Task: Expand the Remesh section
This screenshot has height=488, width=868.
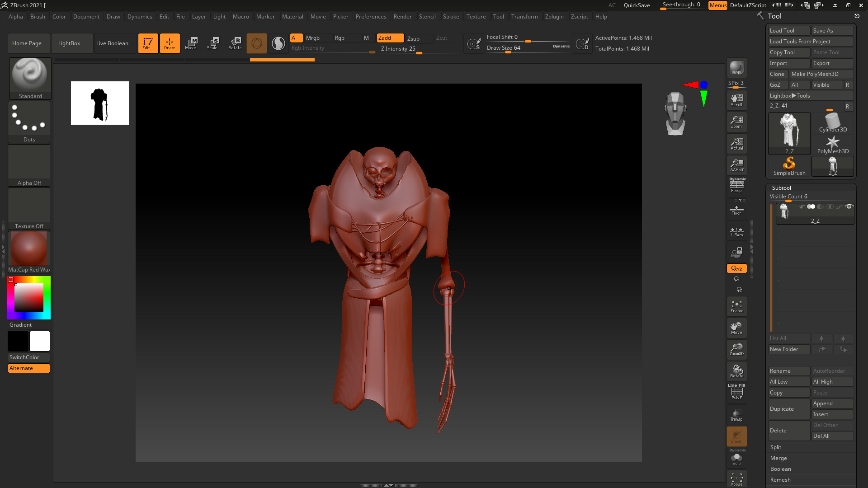Action: click(780, 480)
